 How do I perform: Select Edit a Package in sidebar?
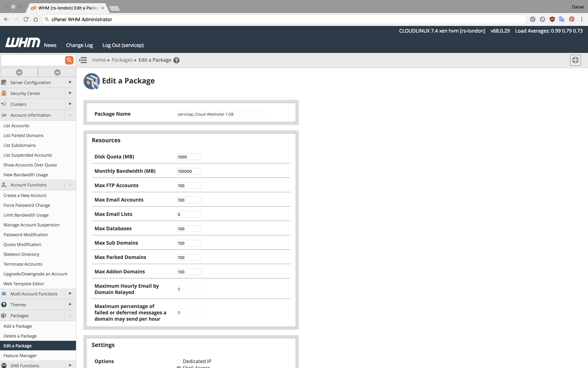pyautogui.click(x=38, y=346)
